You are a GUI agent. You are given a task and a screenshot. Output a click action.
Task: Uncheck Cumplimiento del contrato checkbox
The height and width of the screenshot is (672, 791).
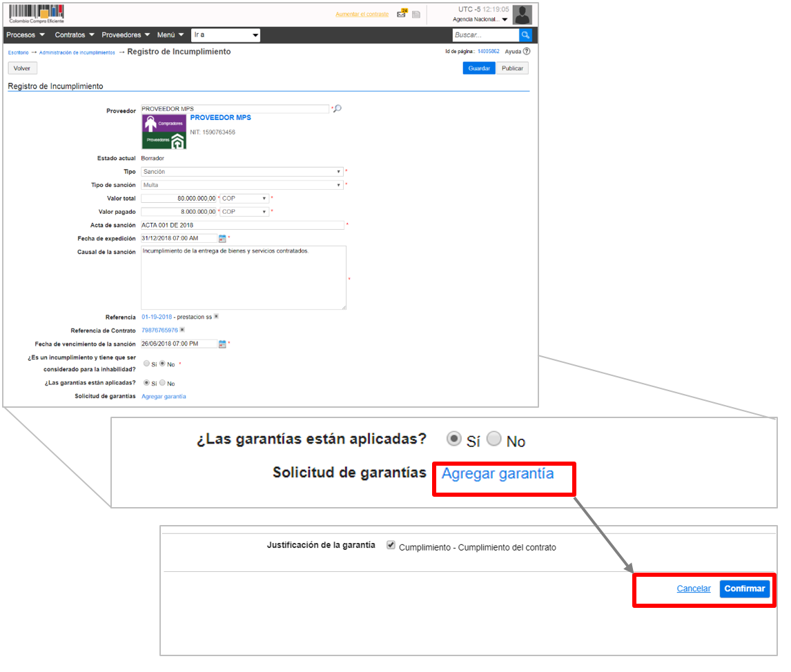pos(391,545)
